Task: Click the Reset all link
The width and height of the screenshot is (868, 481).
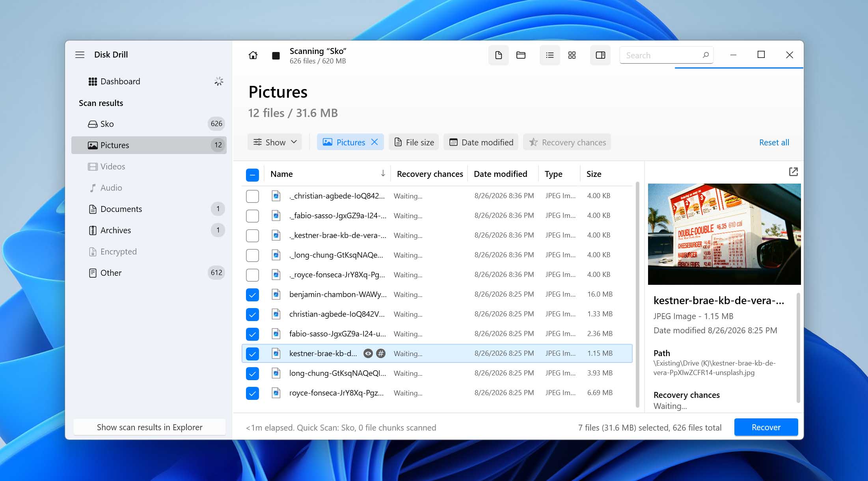Action: [774, 142]
